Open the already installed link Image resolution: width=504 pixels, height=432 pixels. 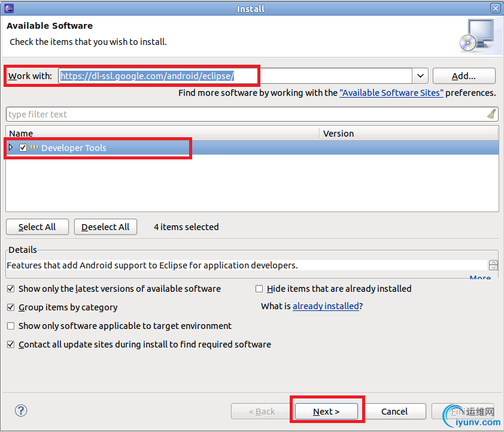point(326,306)
